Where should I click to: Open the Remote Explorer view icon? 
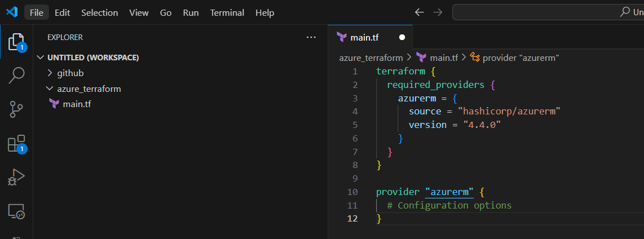pyautogui.click(x=16, y=211)
